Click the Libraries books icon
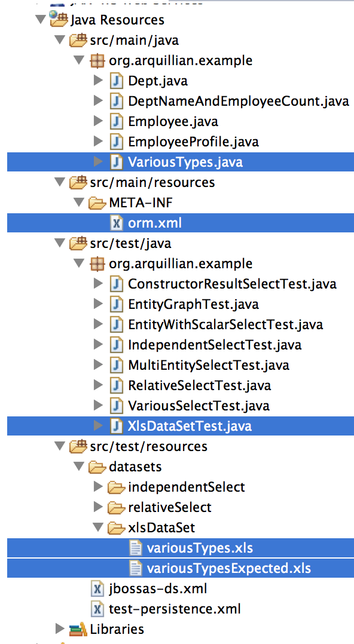Image resolution: width=354 pixels, height=644 pixels. (x=78, y=628)
